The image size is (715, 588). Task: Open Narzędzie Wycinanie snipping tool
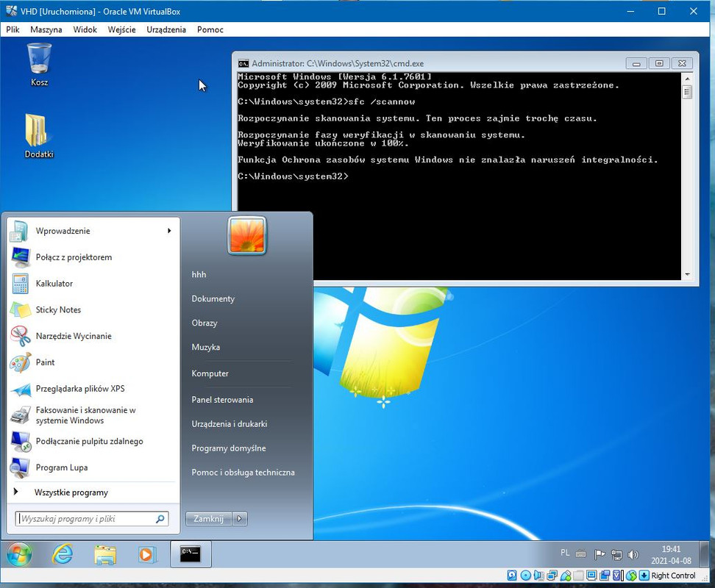point(91,336)
